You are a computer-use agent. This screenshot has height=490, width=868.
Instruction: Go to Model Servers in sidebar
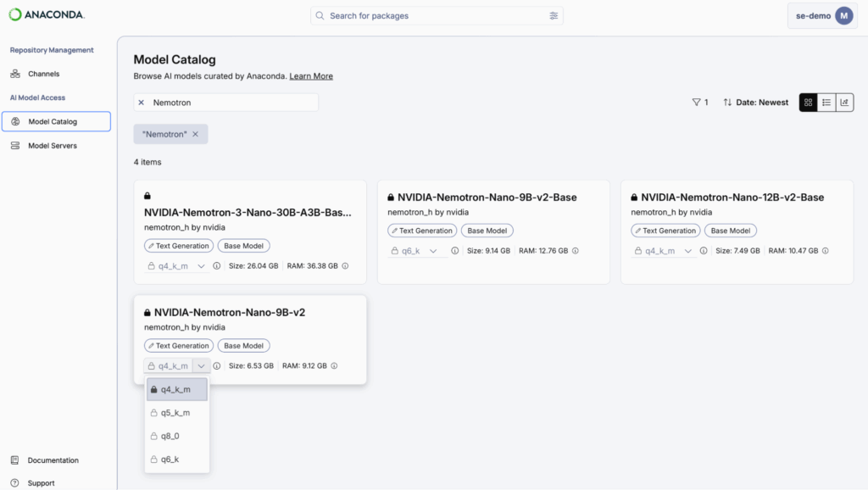pos(53,146)
